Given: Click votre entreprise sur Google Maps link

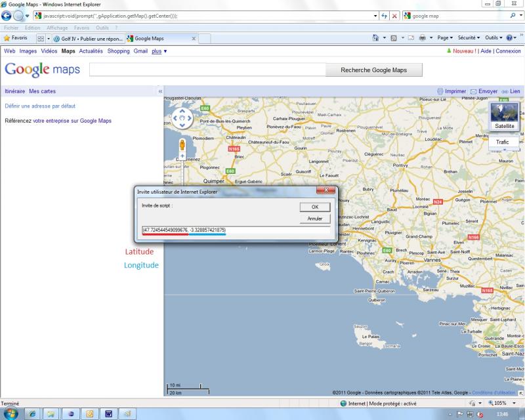Looking at the screenshot, I should pyautogui.click(x=72, y=121).
